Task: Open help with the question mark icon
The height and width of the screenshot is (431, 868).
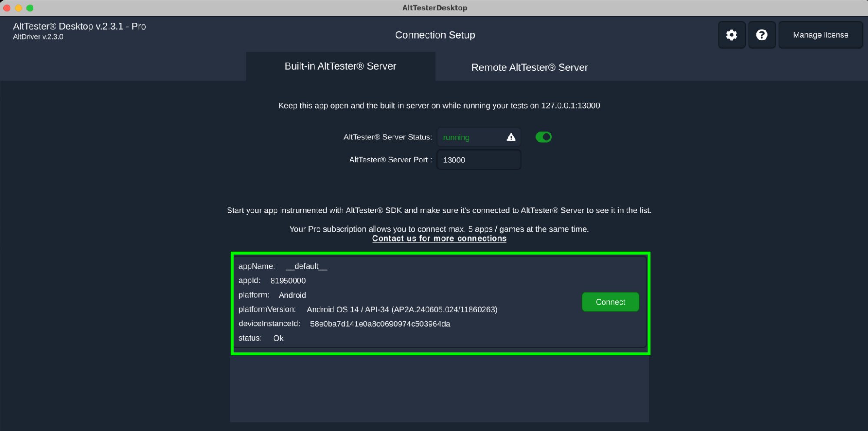Action: point(762,35)
